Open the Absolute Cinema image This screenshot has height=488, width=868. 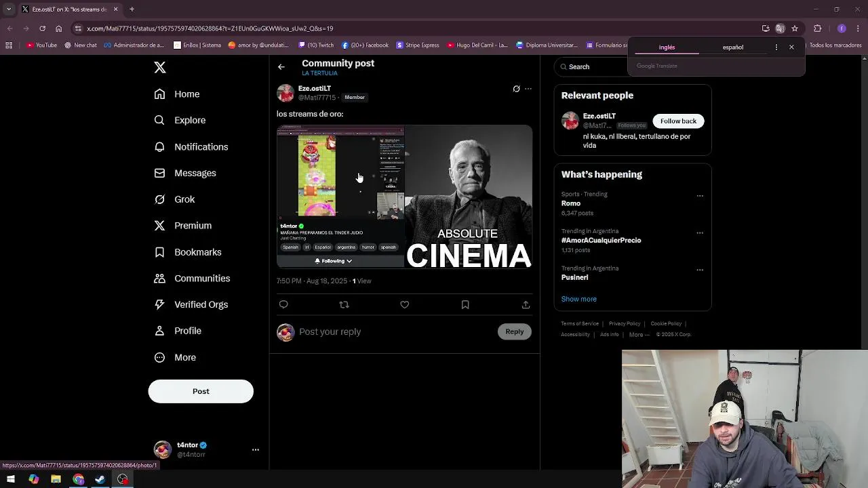pos(469,197)
